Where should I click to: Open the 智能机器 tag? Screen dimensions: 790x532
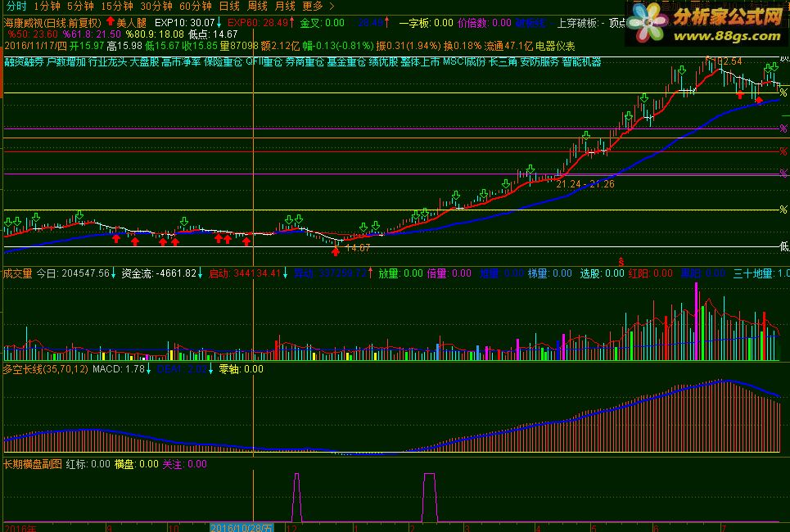(582, 61)
